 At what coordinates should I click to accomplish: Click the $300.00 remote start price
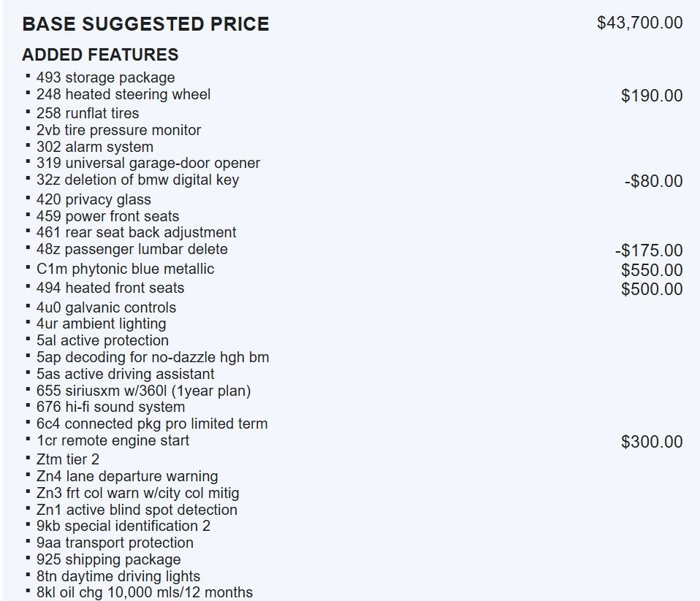click(x=652, y=442)
